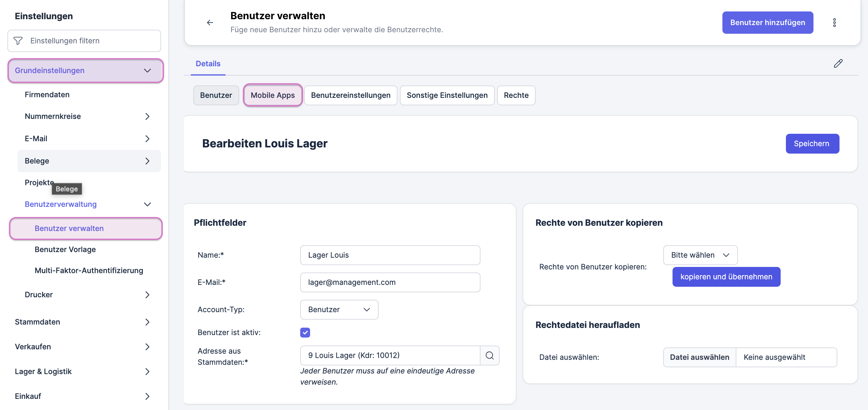Open the Bitte wählen rights dropdown
Image resolution: width=868 pixels, height=410 pixels.
click(x=700, y=255)
